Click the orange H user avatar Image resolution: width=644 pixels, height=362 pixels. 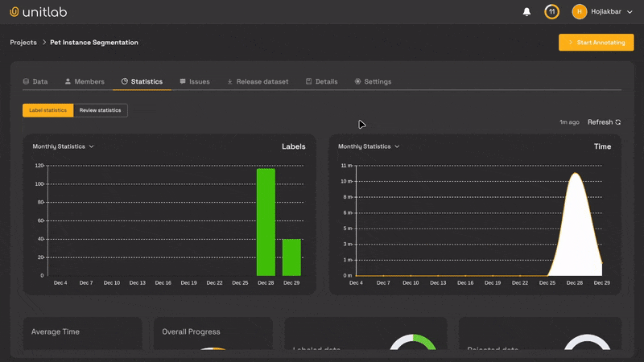point(579,11)
